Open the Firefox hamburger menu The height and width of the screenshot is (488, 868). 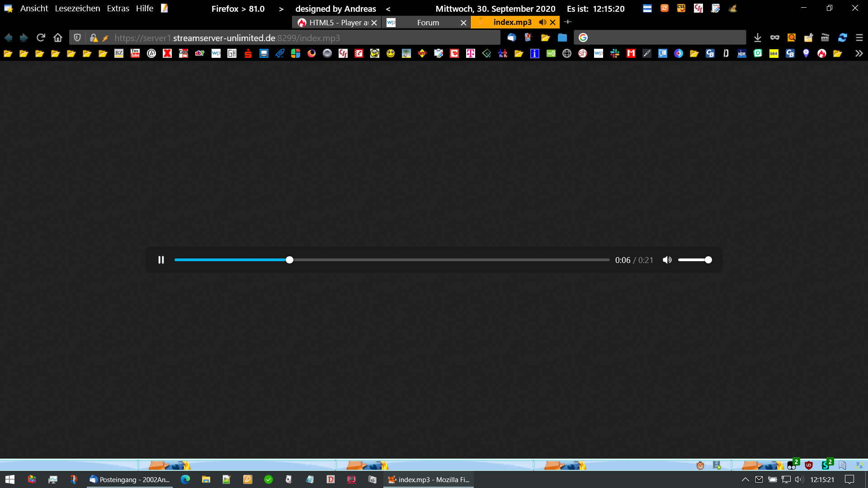coord(859,38)
